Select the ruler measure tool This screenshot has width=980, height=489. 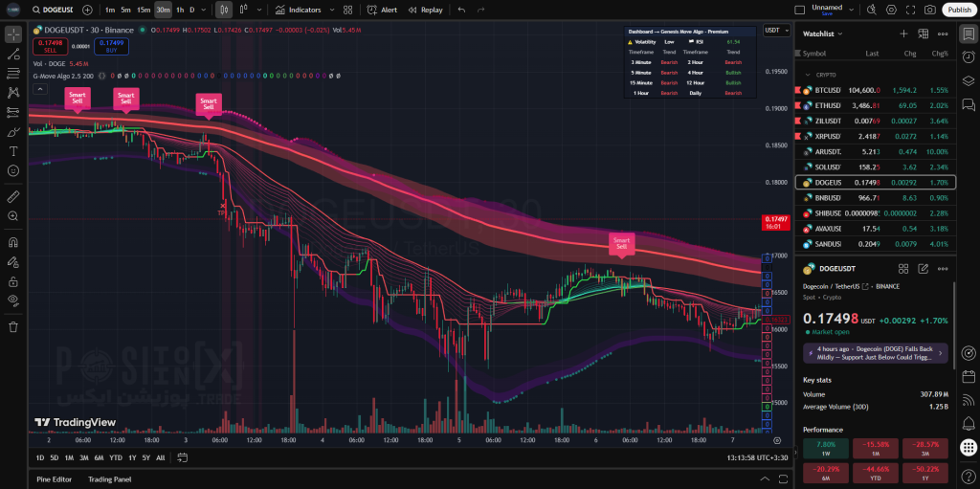click(13, 197)
